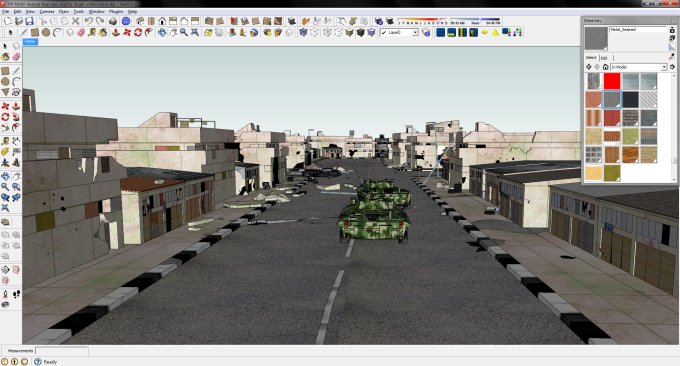
Task: Open the Details arrow in Materials panel
Action: [672, 67]
